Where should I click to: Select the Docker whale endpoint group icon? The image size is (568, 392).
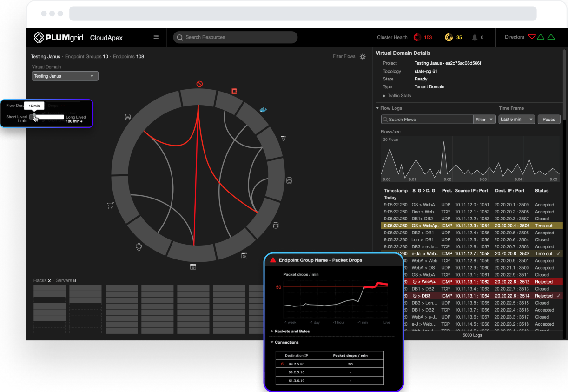[263, 110]
